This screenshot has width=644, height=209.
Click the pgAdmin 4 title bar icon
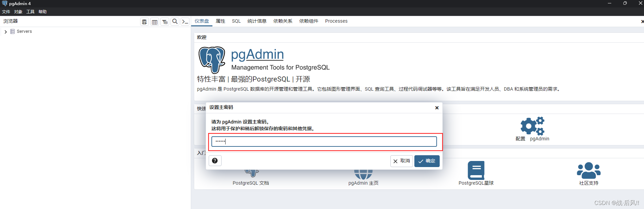coord(4,3)
